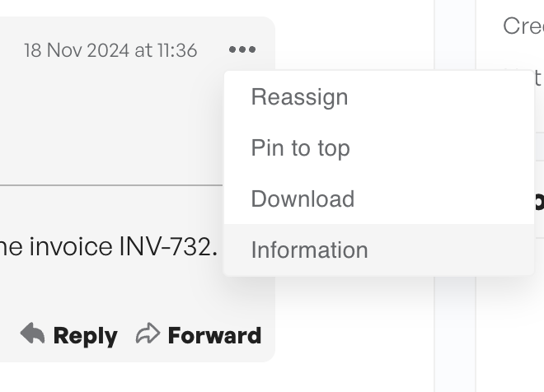The height and width of the screenshot is (392, 544).
Task: Click the horizontal separator line in message
Action: (111, 185)
